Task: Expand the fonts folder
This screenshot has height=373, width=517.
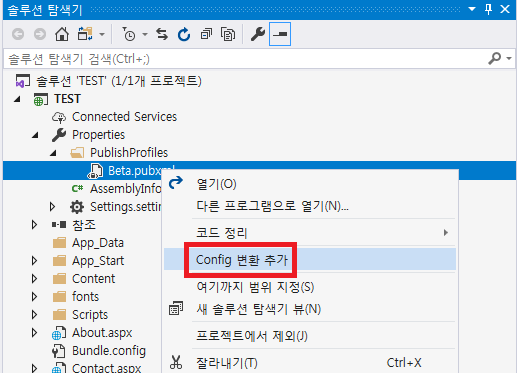Action: [34, 297]
